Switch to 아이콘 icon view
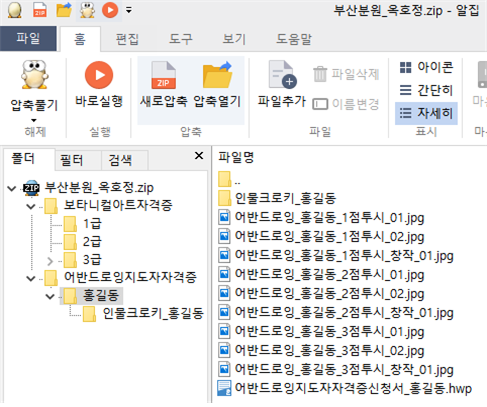Image resolution: width=487 pixels, height=407 pixels. tap(426, 67)
